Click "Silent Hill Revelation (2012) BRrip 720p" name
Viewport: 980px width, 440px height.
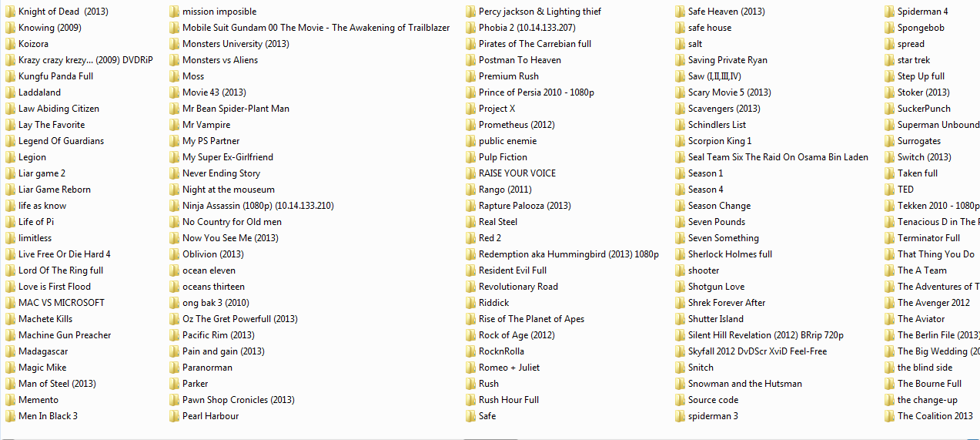click(766, 335)
